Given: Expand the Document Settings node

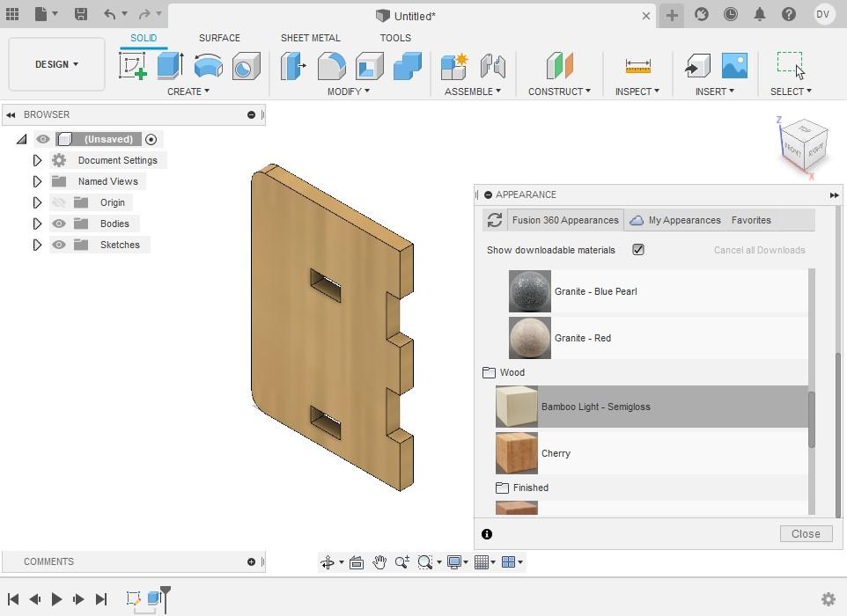Looking at the screenshot, I should [37, 160].
